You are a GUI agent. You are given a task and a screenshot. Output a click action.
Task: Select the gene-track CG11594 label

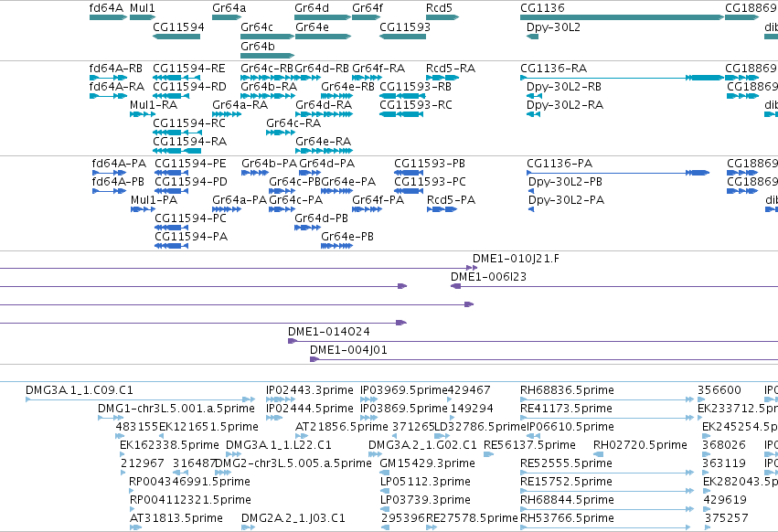pyautogui.click(x=178, y=27)
